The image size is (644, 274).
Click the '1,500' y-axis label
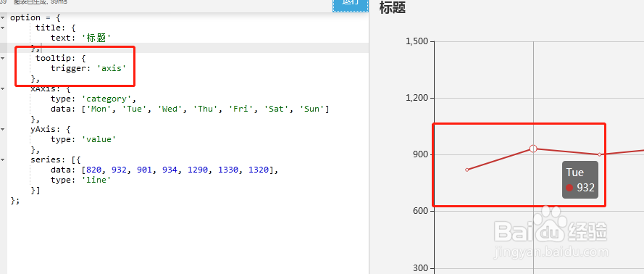click(x=417, y=41)
